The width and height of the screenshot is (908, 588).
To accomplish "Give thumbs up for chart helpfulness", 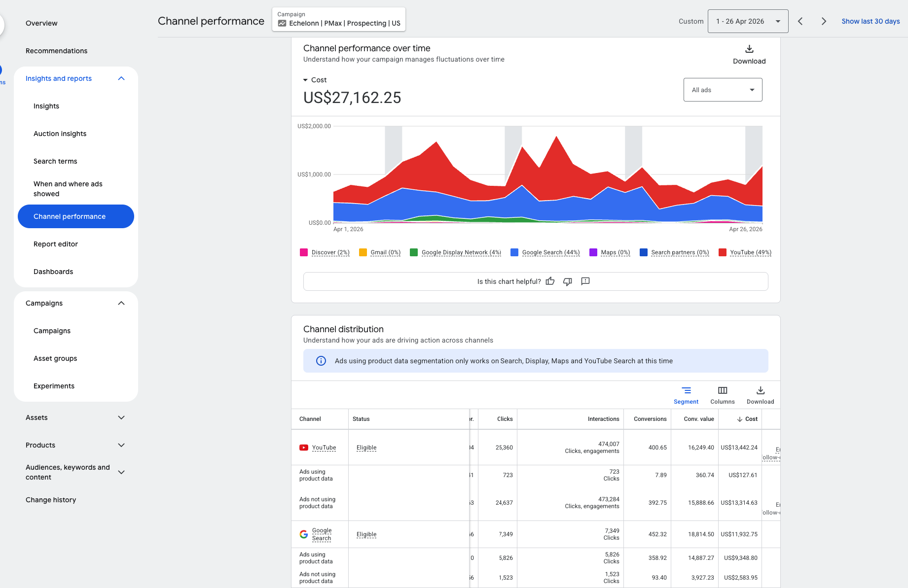I will pyautogui.click(x=550, y=281).
